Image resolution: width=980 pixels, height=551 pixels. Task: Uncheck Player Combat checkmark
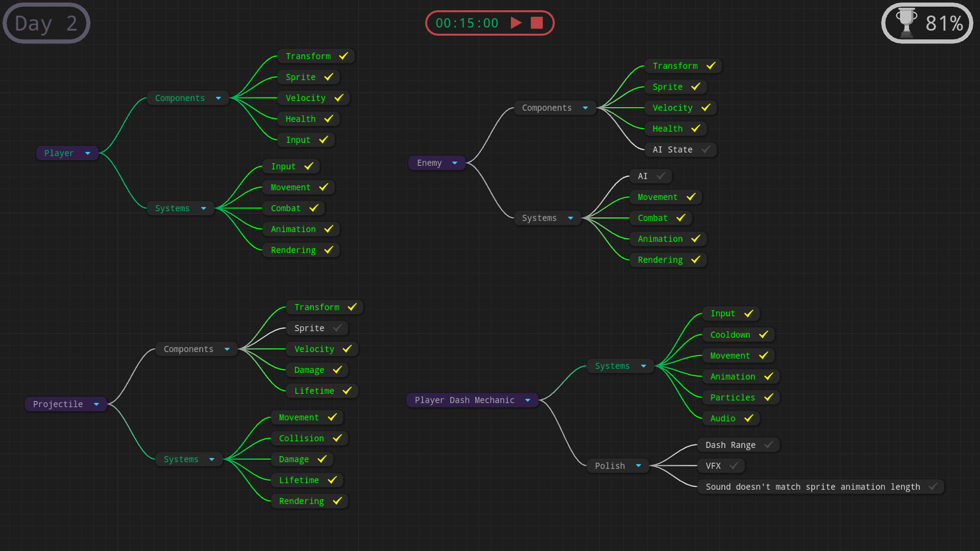click(x=314, y=208)
